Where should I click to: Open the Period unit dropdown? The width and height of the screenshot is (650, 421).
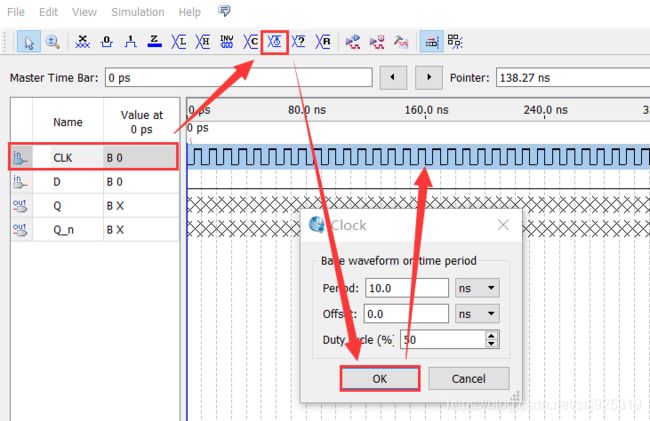(477, 288)
